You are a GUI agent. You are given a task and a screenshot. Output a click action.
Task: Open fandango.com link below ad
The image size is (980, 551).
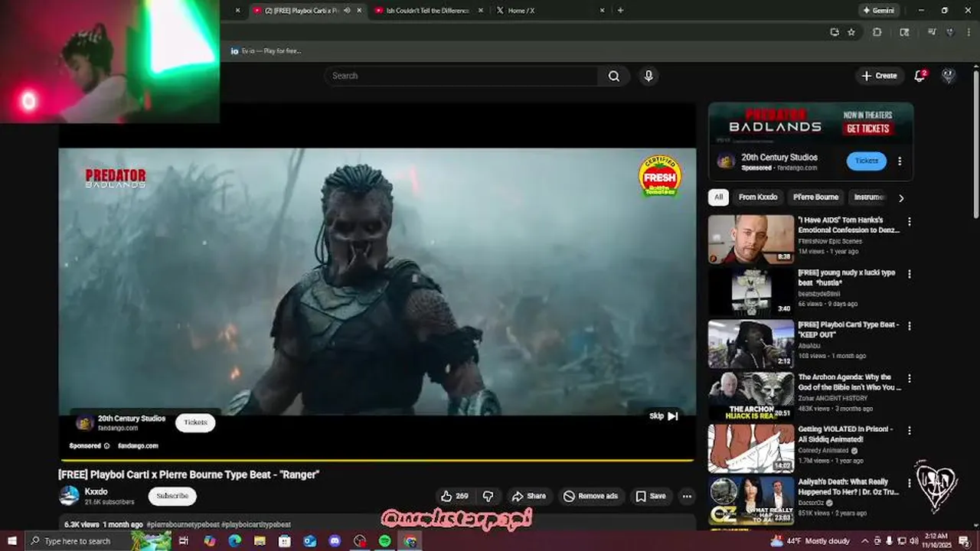[x=138, y=446]
